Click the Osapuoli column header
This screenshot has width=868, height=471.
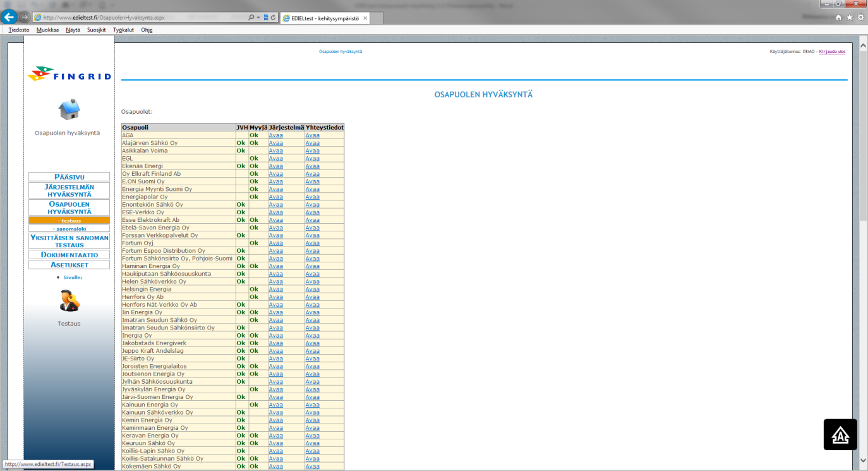tap(178, 127)
